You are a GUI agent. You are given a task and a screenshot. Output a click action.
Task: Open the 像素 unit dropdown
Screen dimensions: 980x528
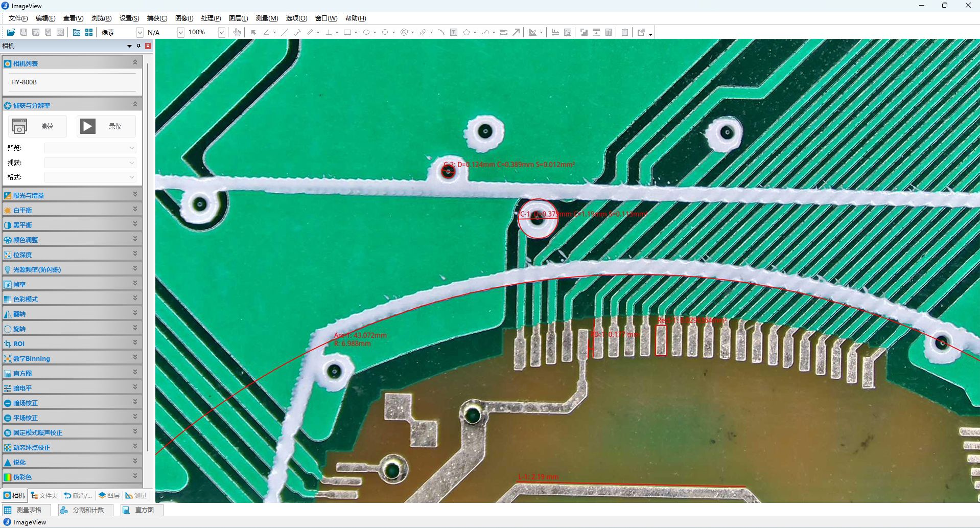tap(139, 32)
